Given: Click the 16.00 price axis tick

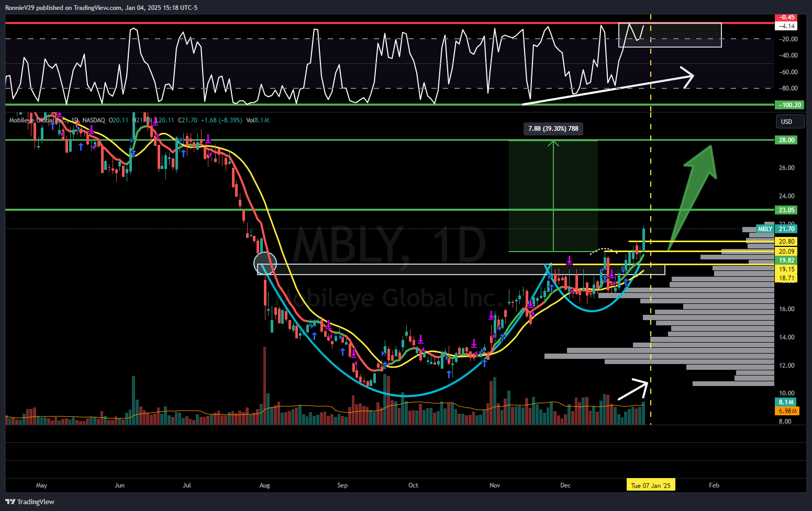Looking at the screenshot, I should pos(787,309).
